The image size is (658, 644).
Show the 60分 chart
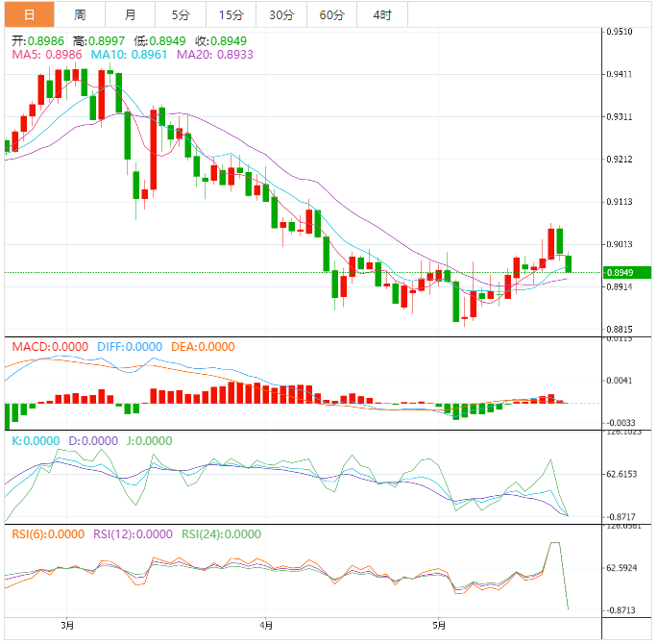point(332,14)
